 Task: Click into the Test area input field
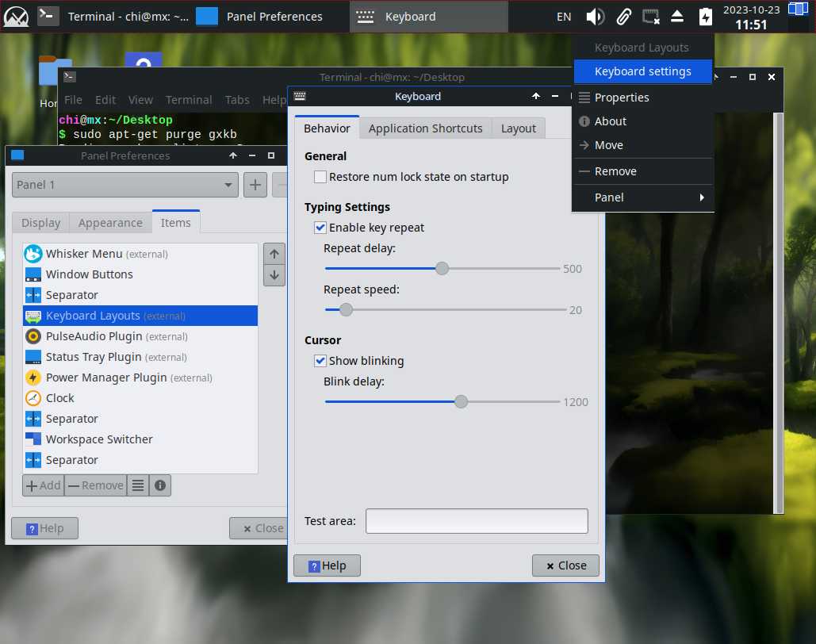[477, 521]
